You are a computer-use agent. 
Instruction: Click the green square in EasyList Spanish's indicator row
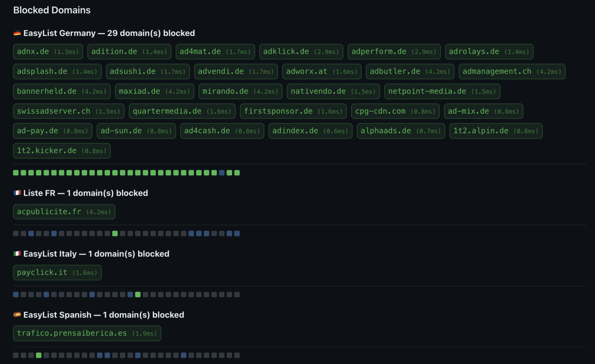coord(39,355)
